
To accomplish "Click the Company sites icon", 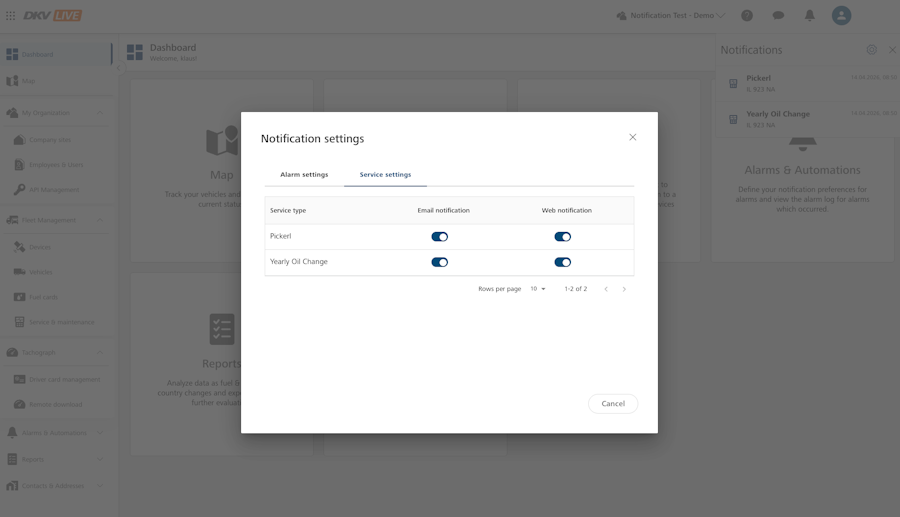I will pyautogui.click(x=20, y=139).
